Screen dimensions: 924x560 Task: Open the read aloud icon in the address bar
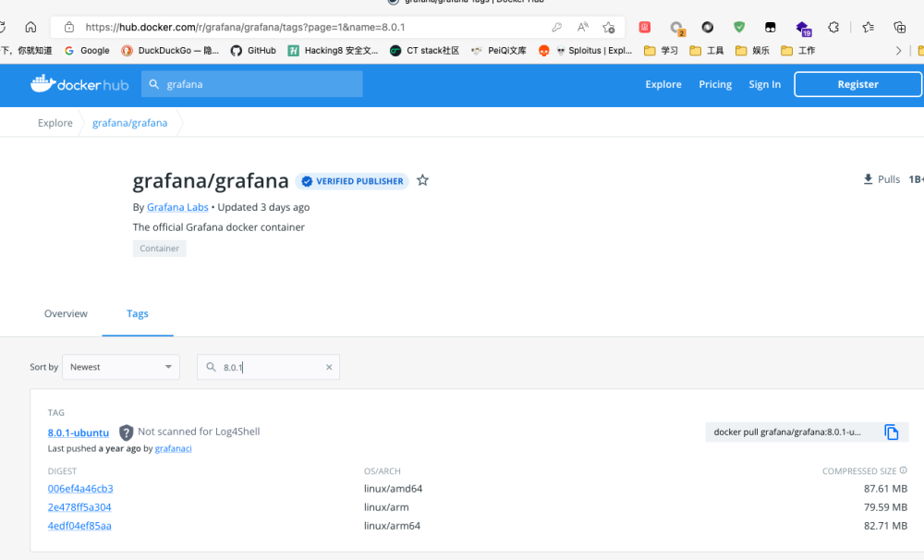pos(582,27)
